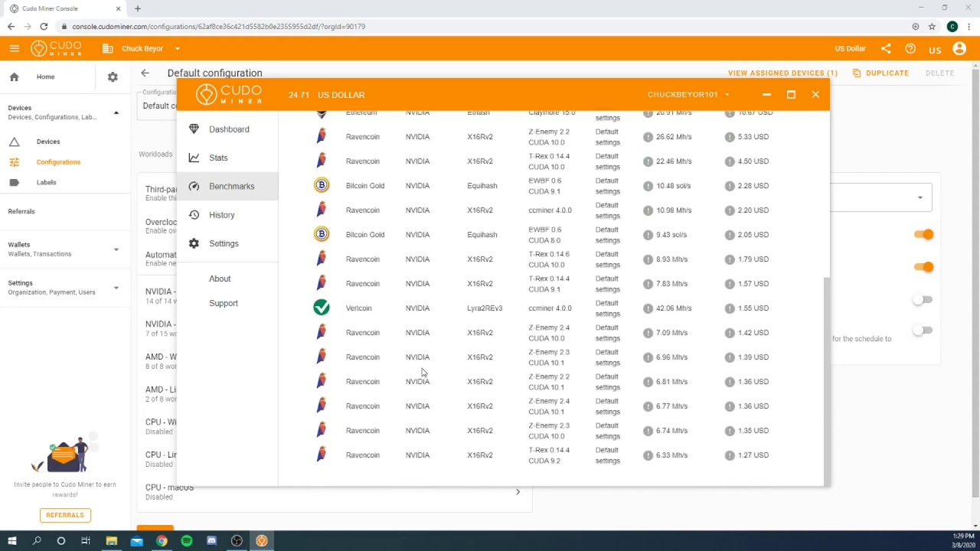Open the help question mark icon
980x551 pixels.
point(910,48)
